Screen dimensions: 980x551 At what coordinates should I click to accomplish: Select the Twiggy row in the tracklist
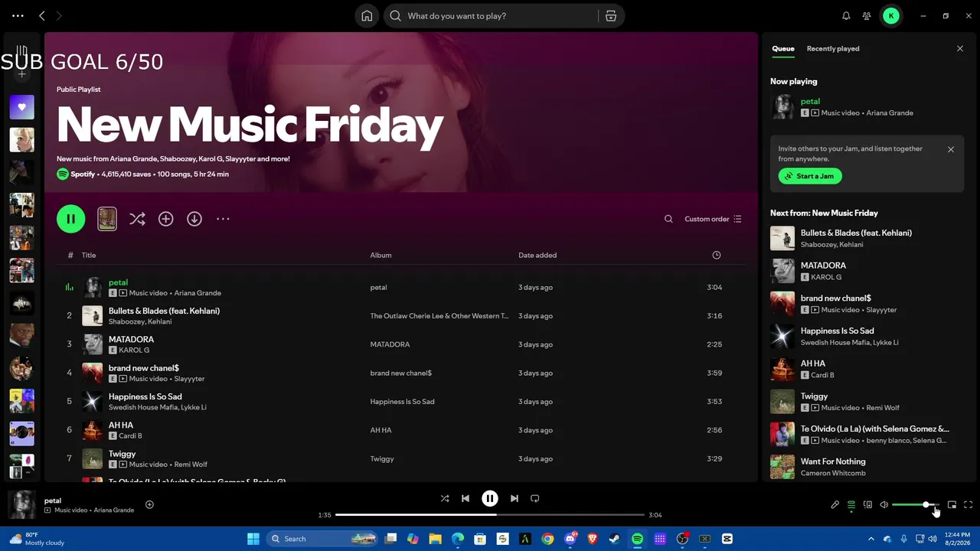click(x=401, y=458)
